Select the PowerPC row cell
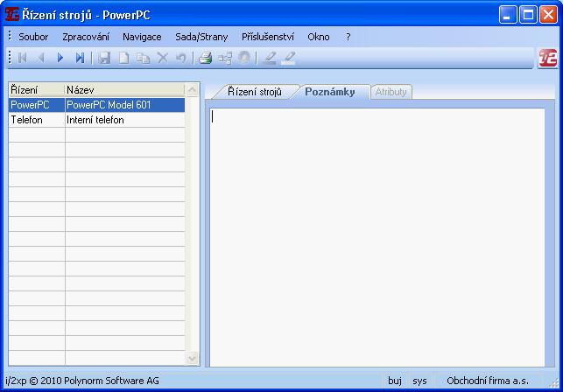563x392 pixels. (37, 105)
